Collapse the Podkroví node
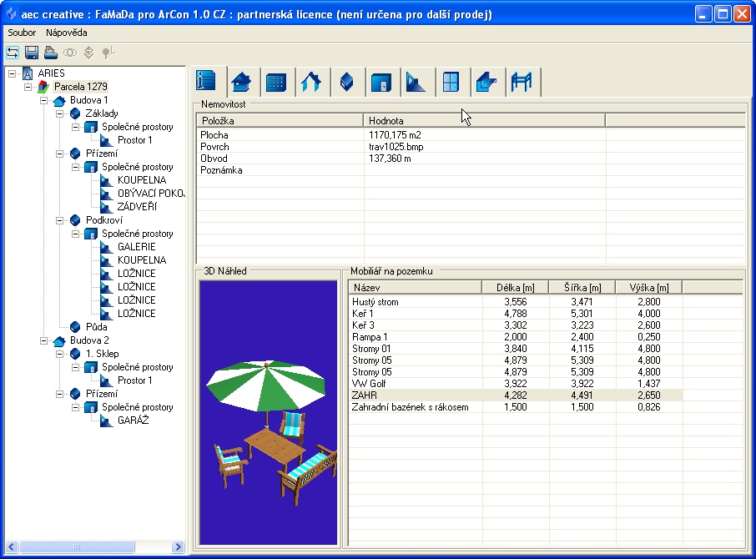756x559 pixels. pyautogui.click(x=60, y=221)
